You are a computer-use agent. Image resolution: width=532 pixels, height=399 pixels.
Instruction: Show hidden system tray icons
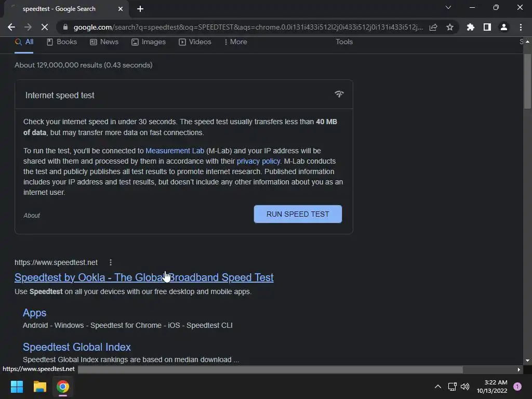coord(438,387)
